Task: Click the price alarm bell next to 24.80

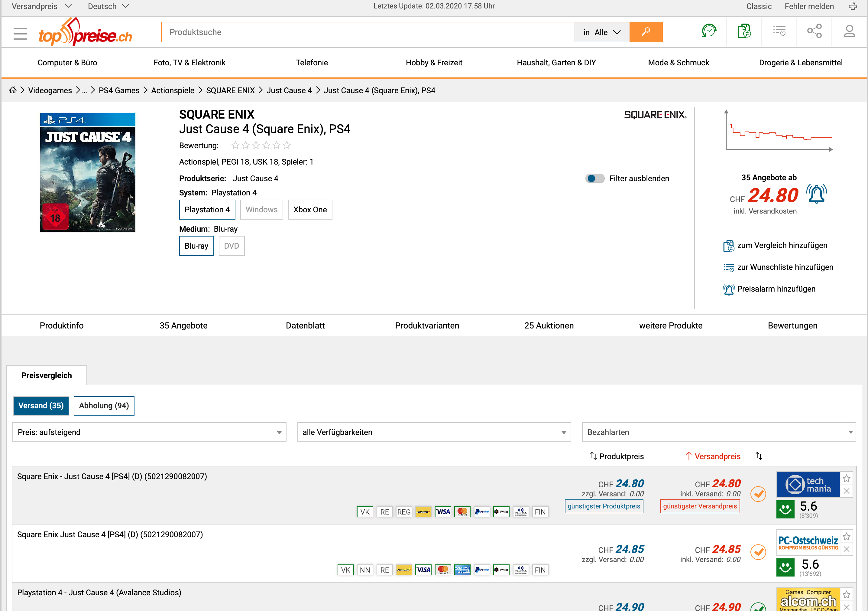Action: tap(816, 194)
